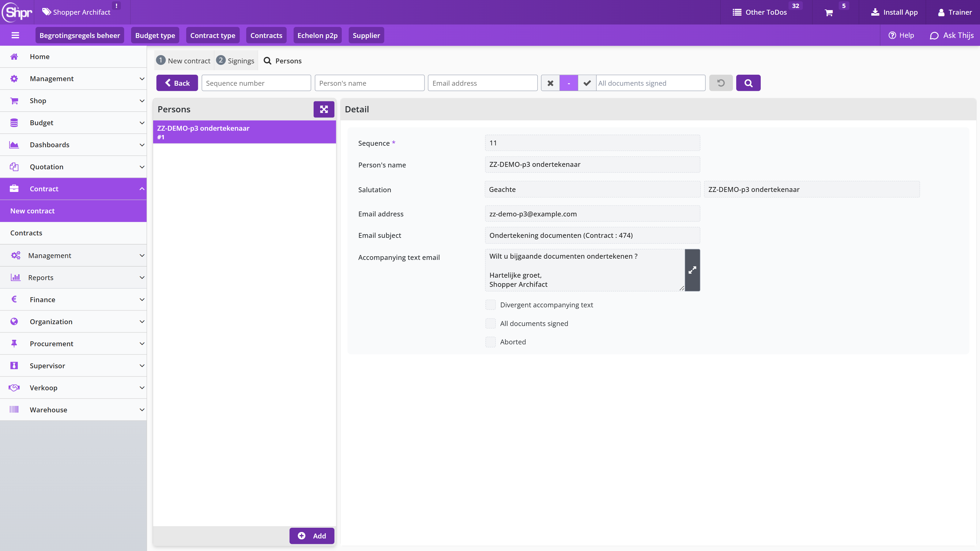Switch to the New contract step tab
Screen dimensions: 980x551
pos(184,61)
